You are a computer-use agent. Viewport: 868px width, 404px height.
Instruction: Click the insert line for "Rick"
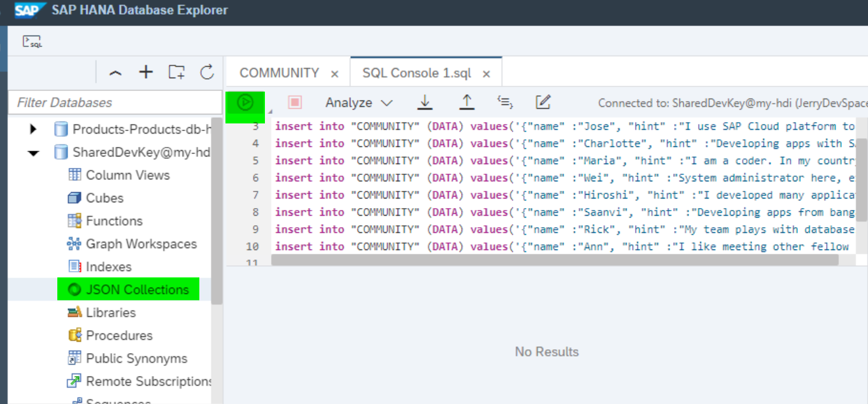tap(565, 229)
